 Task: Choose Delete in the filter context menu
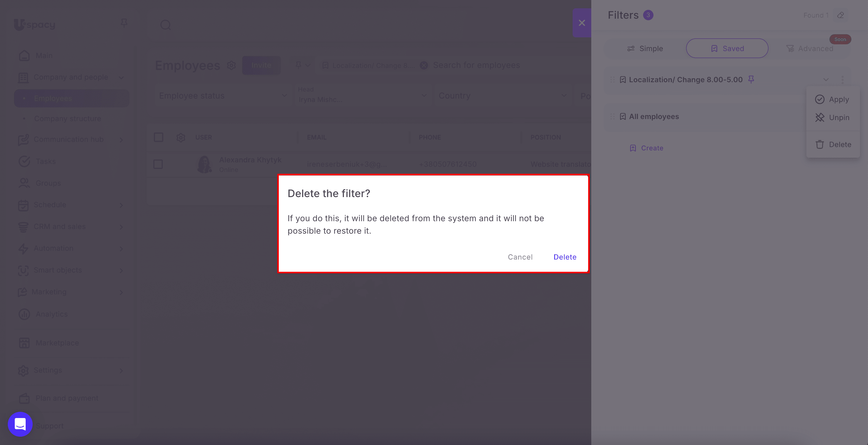[x=833, y=145]
